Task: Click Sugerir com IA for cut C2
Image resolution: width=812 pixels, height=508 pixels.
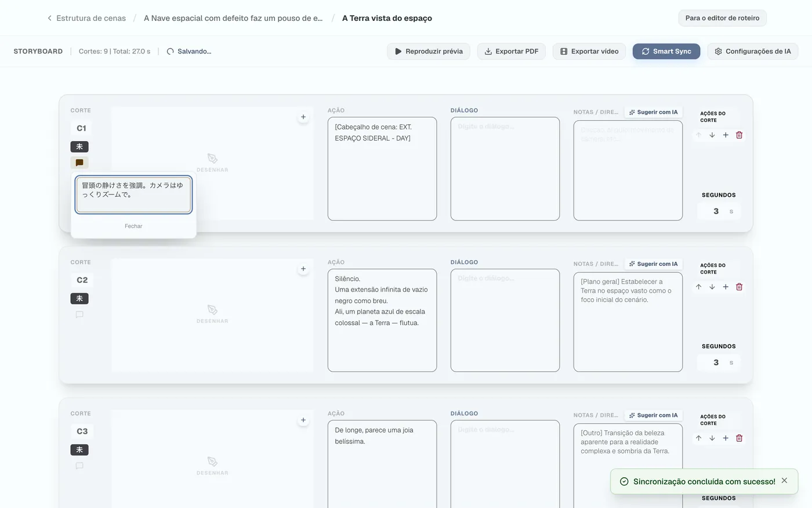Action: pos(653,264)
